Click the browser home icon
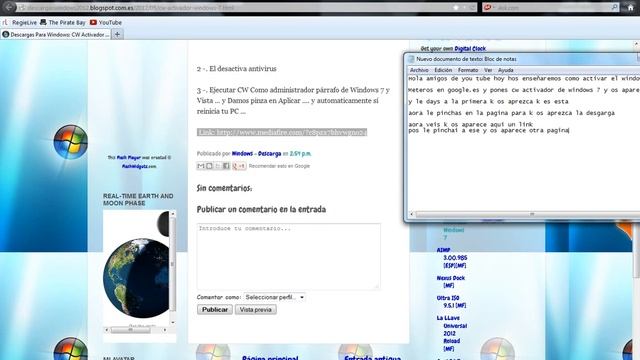This screenshot has height=360, width=640. pos(630,7)
